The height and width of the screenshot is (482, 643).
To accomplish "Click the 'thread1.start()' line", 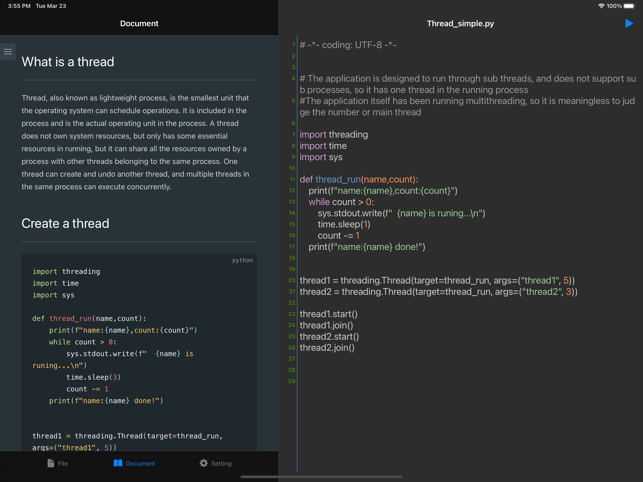I will pyautogui.click(x=328, y=314).
